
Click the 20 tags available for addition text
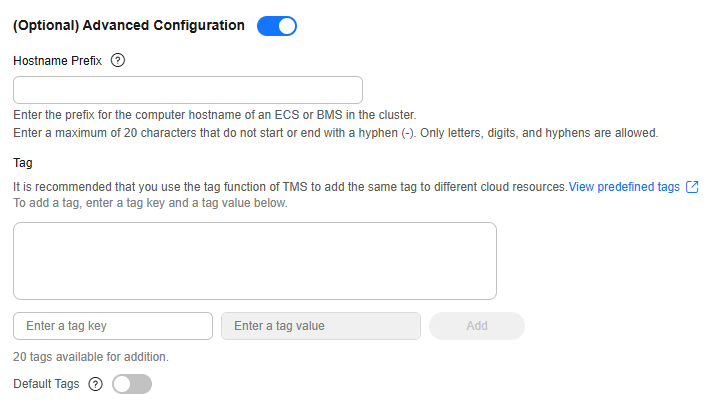(x=91, y=357)
